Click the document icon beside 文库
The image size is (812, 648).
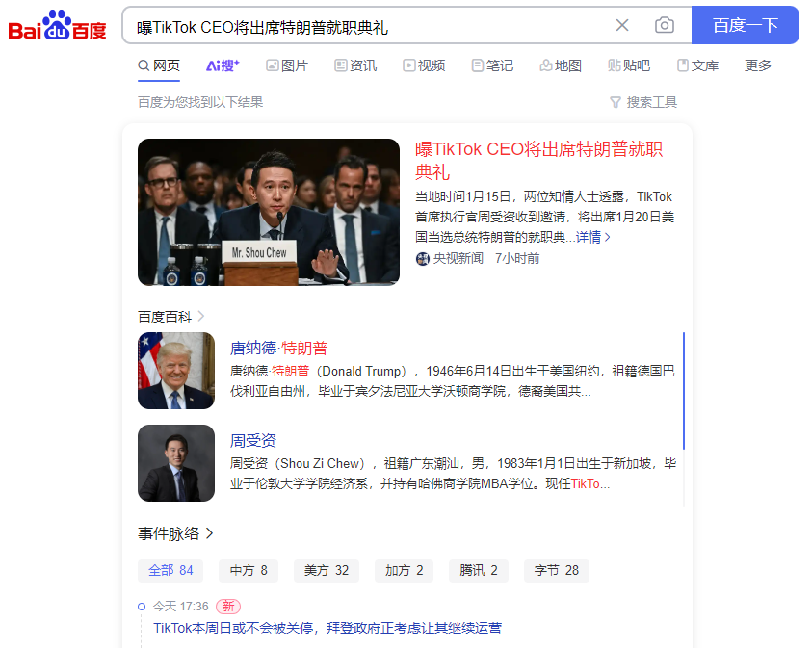[x=683, y=65]
